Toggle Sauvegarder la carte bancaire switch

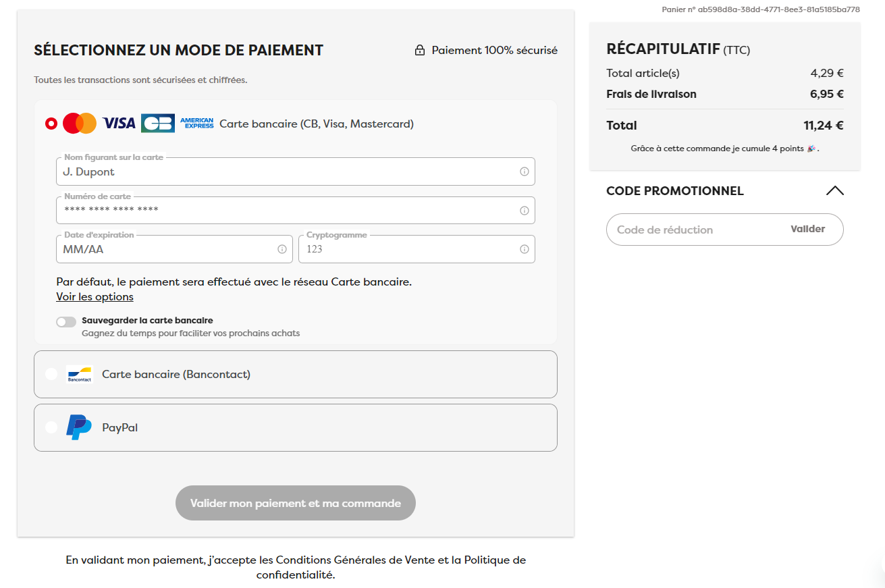point(66,322)
